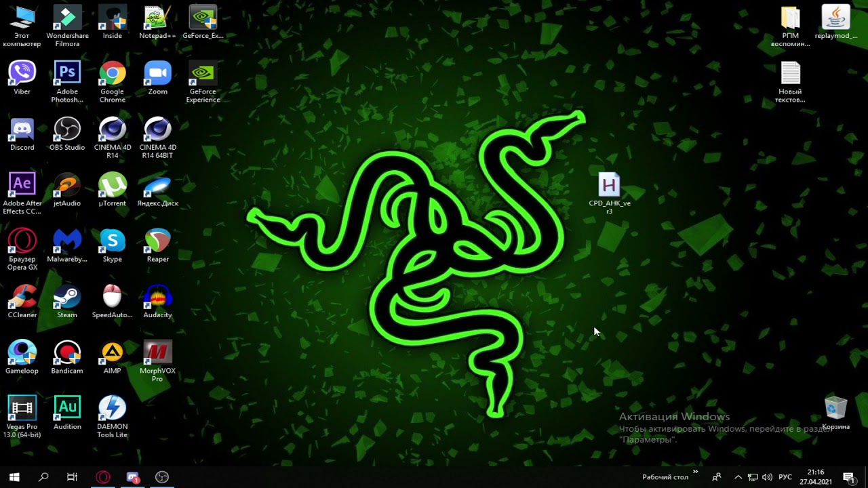Select the replaymod Java file
Image resolution: width=868 pixels, height=488 pixels.
[x=836, y=23]
